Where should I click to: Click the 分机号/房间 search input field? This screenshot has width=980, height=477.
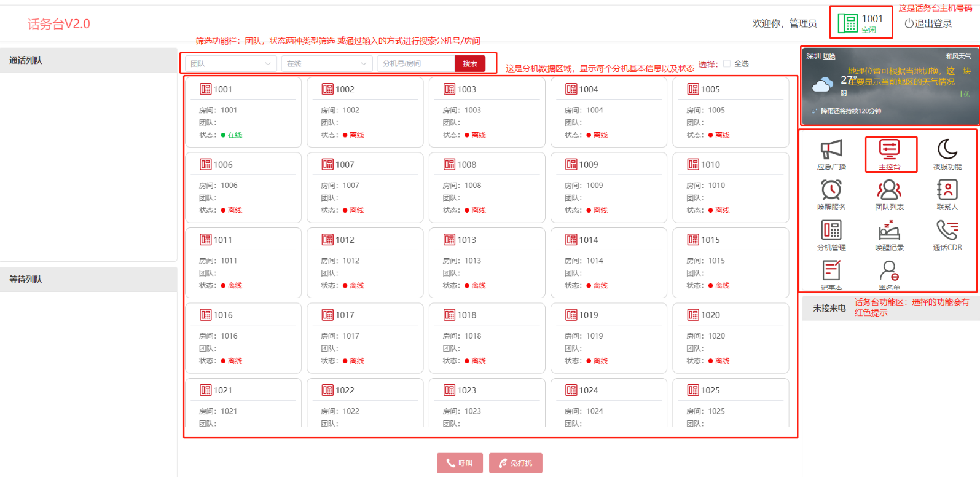pos(415,64)
